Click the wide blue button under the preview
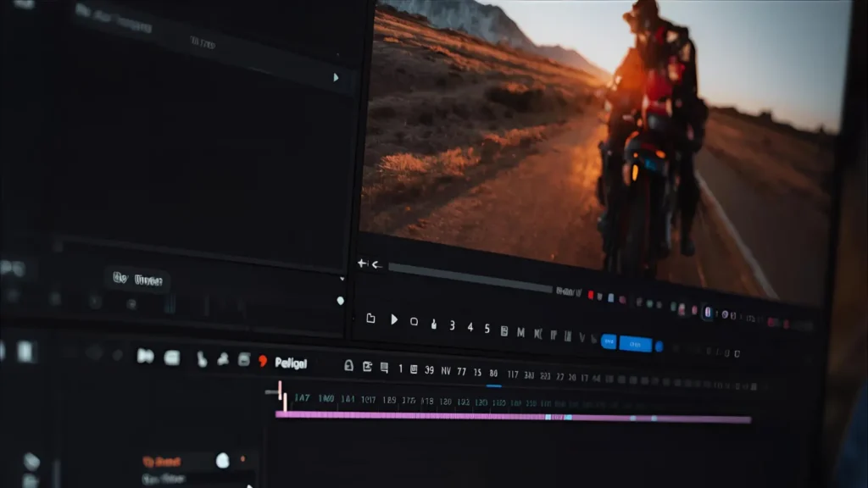The image size is (868, 488). (x=635, y=343)
